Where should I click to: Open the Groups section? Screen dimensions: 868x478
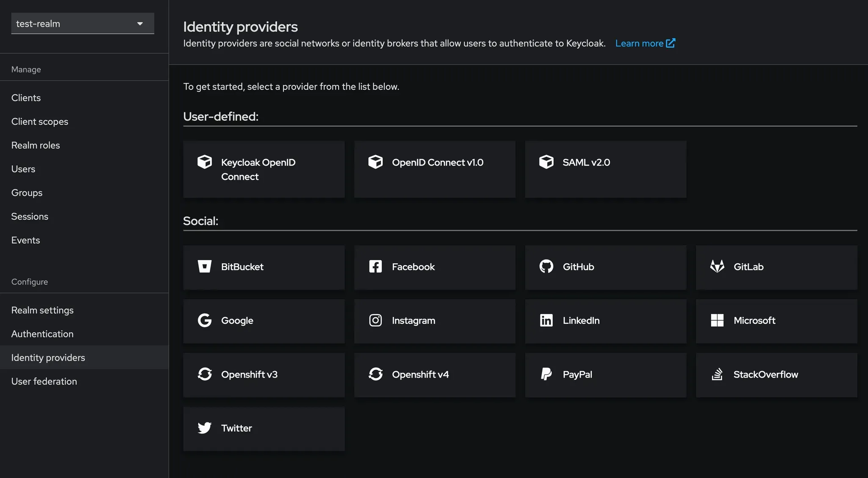[x=84, y=193]
